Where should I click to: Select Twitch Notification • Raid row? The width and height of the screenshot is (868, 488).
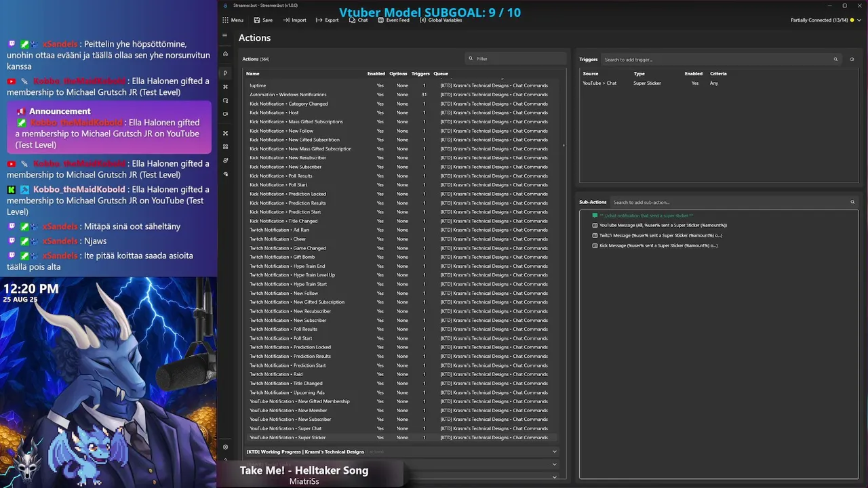point(400,374)
